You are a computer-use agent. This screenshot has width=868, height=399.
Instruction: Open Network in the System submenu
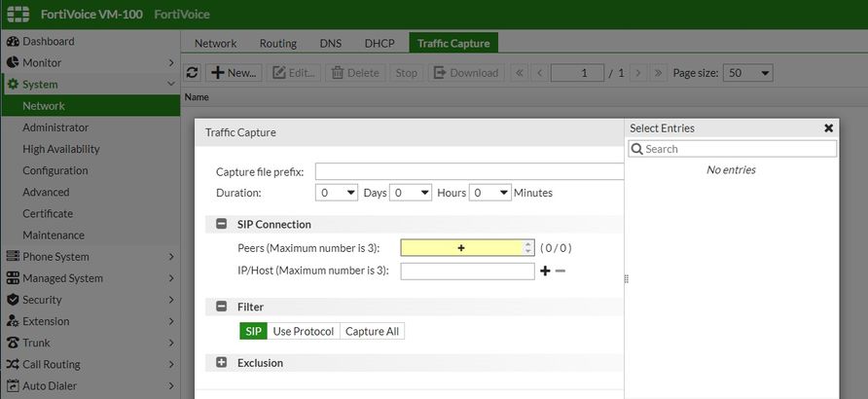90,106
